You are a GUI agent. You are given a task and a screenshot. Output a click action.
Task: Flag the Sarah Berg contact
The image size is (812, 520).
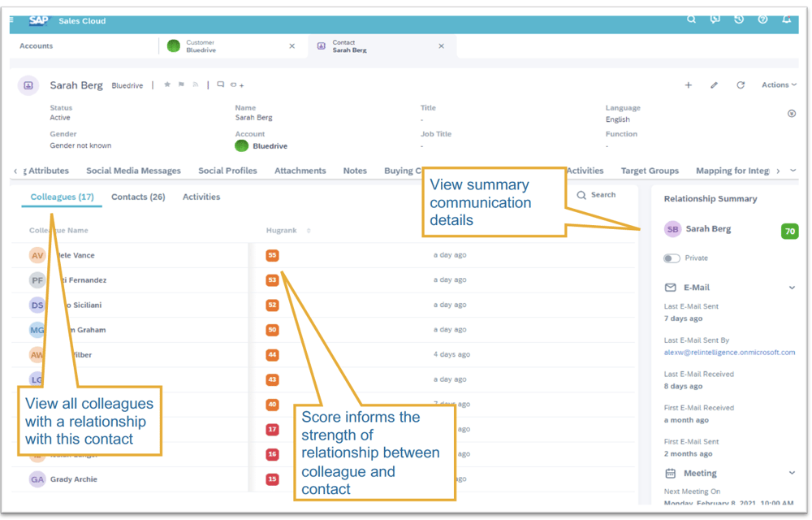(x=181, y=84)
